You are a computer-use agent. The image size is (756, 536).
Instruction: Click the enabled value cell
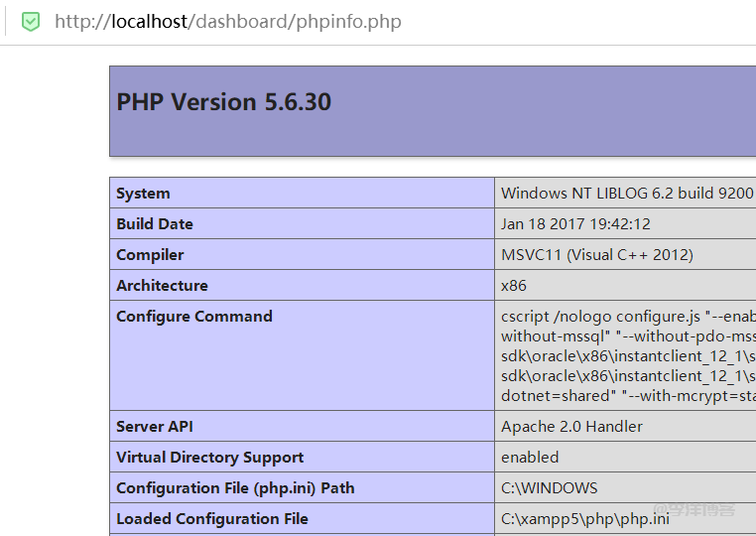530,458
